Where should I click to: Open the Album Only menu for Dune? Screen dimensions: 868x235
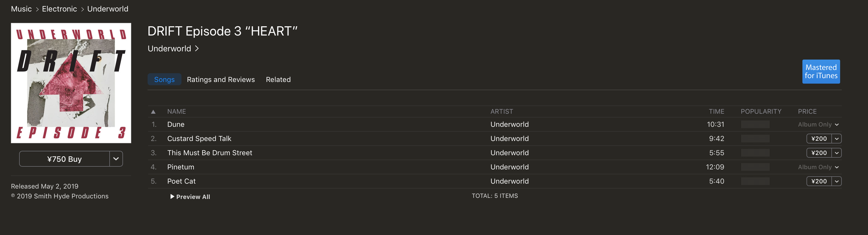[837, 125]
